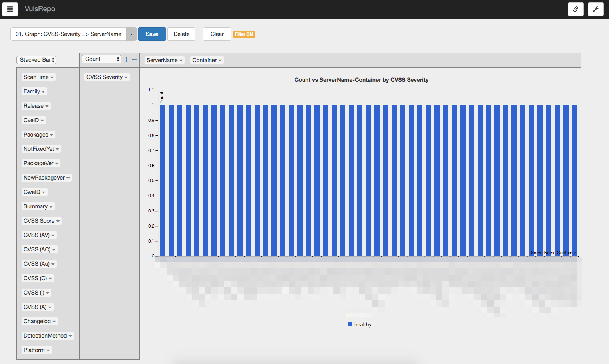Open the Count aggregator dropdown
Viewport: 609px width, 364px height.
click(101, 59)
